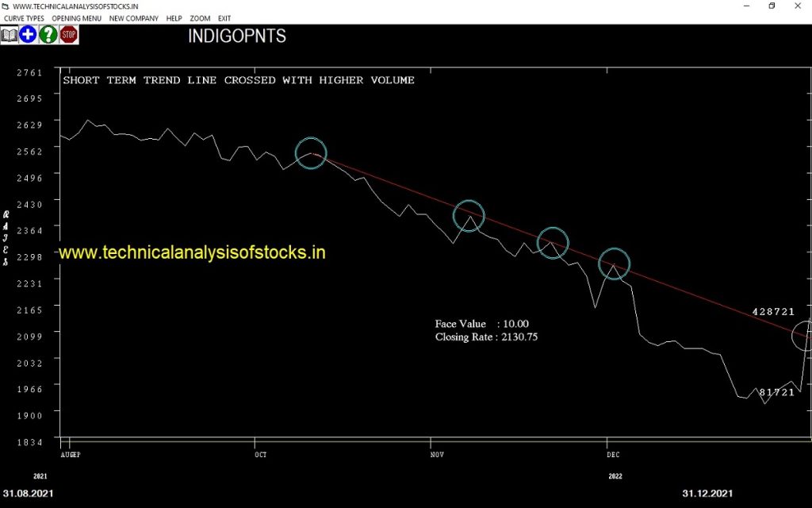The width and height of the screenshot is (812, 508).
Task: Select NEW COMPANY in the menu bar
Action: (134, 18)
